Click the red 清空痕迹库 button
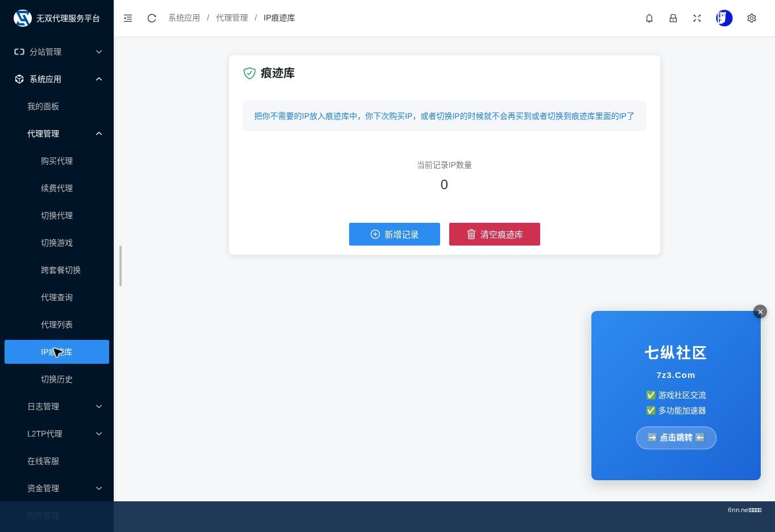The height and width of the screenshot is (532, 775). click(x=495, y=234)
